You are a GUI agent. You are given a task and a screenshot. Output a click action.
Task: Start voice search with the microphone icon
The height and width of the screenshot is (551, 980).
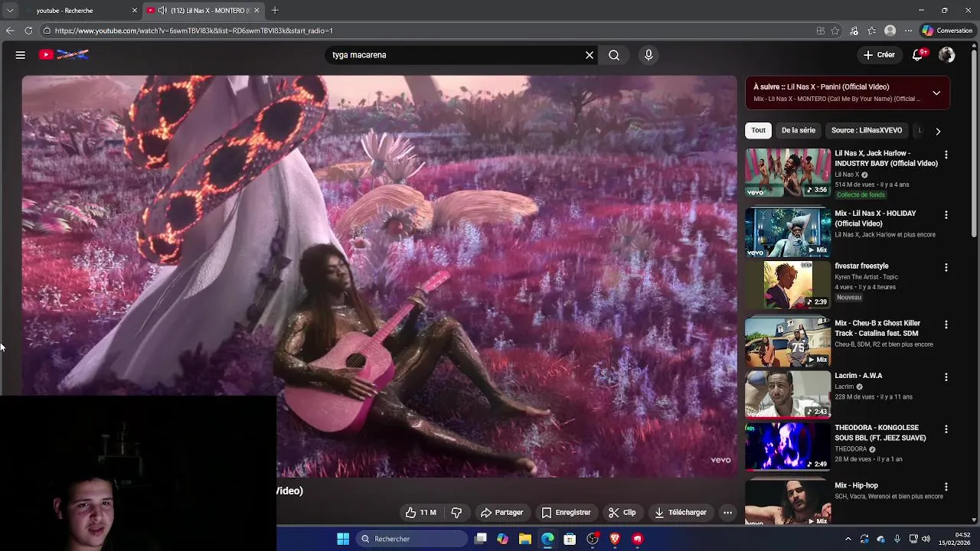click(x=648, y=55)
